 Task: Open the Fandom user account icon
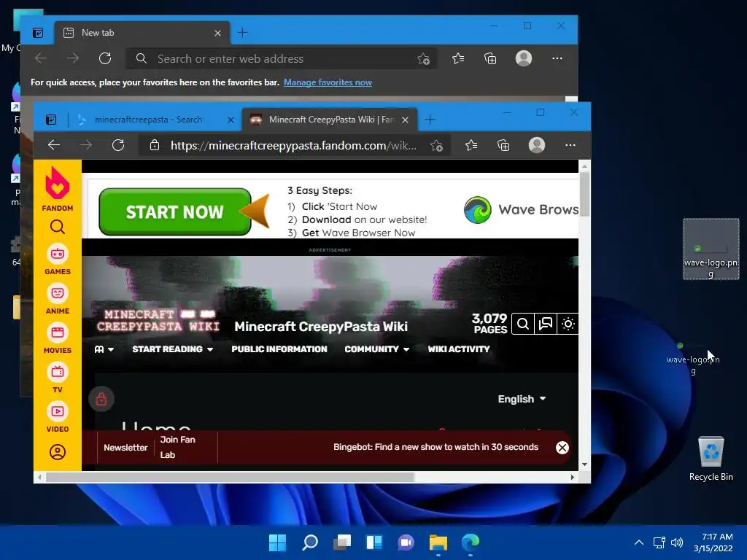[x=57, y=452]
